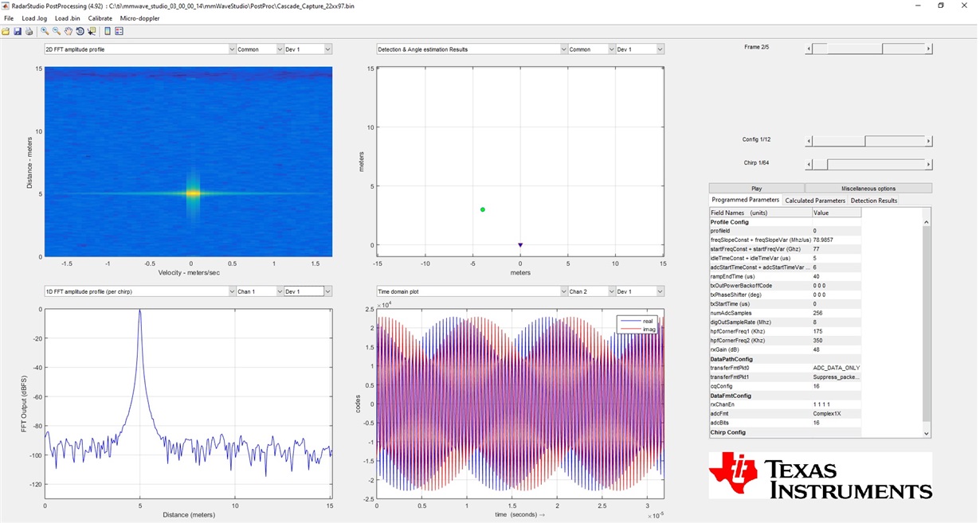This screenshot has width=980, height=523.
Task: Open the Micro-doppler menu
Action: [139, 18]
